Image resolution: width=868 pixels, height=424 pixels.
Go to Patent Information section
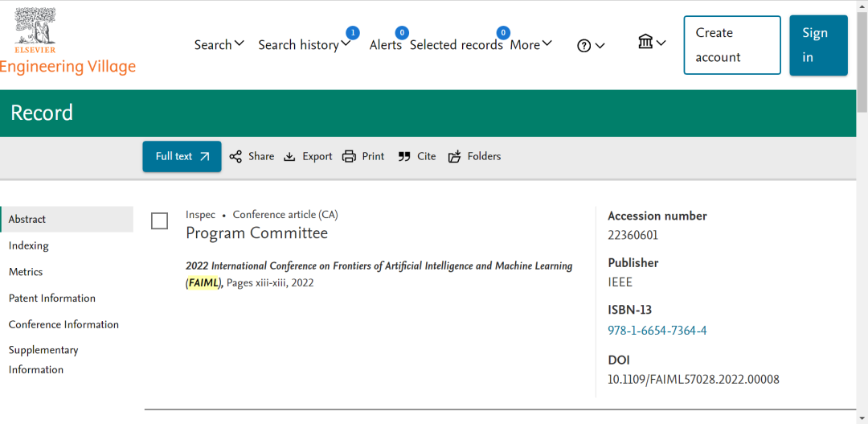52,298
